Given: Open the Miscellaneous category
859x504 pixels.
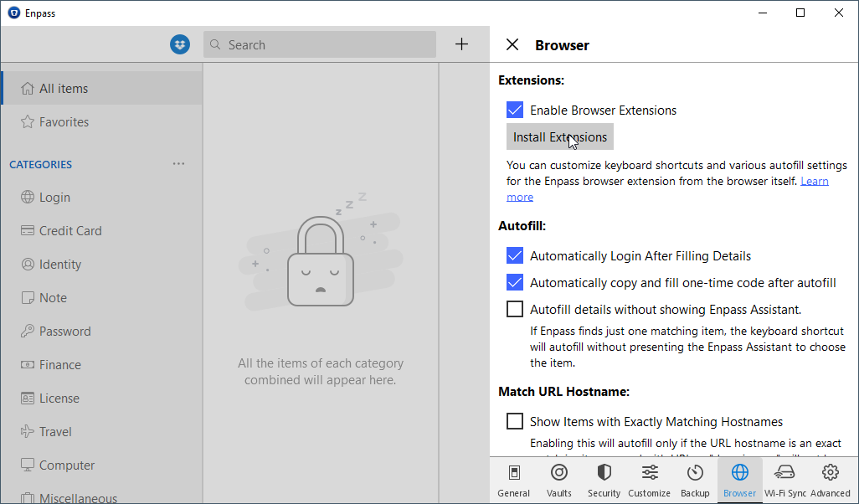Looking at the screenshot, I should tap(102, 496).
